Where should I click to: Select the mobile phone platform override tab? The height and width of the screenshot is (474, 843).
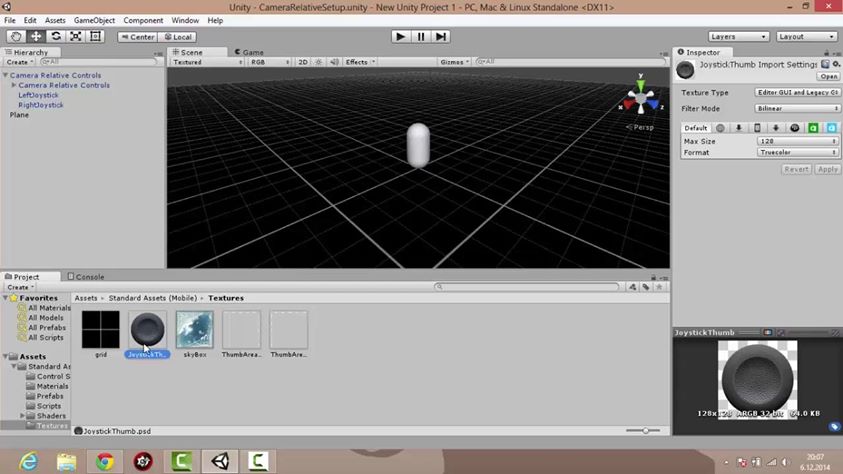click(757, 128)
